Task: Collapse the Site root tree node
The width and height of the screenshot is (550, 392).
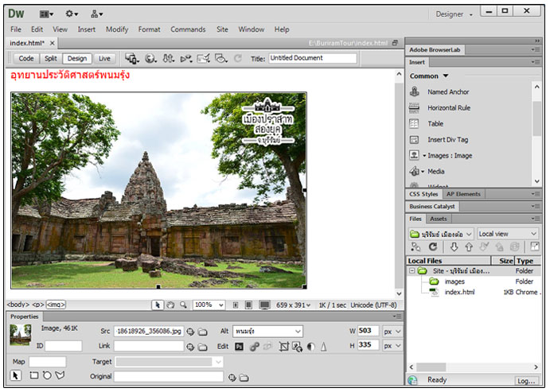Action: pyautogui.click(x=412, y=270)
